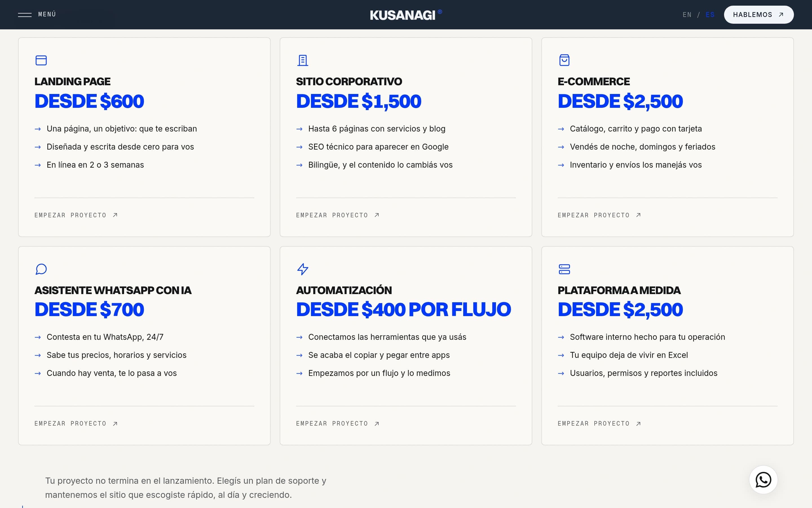This screenshot has width=812, height=508.
Task: Click the Landing Page window icon
Action: point(41,60)
